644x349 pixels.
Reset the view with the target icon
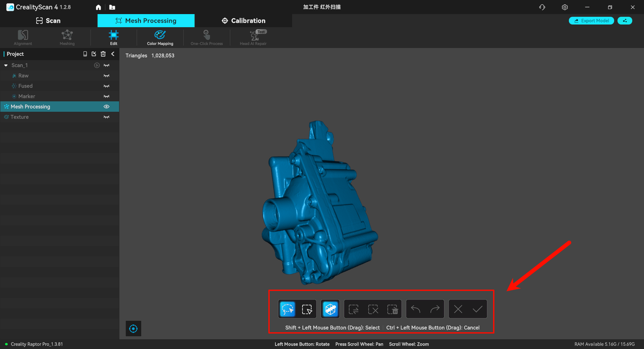133,329
